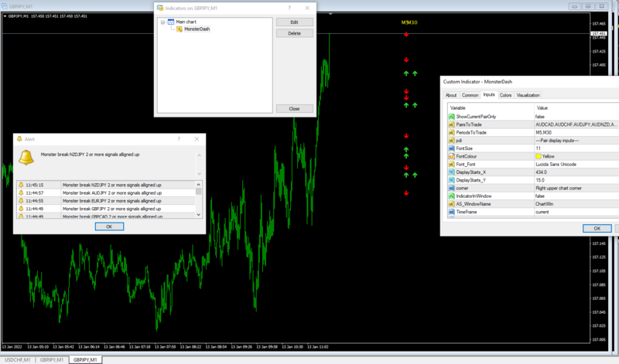Click the corner variable icon

pyautogui.click(x=452, y=188)
